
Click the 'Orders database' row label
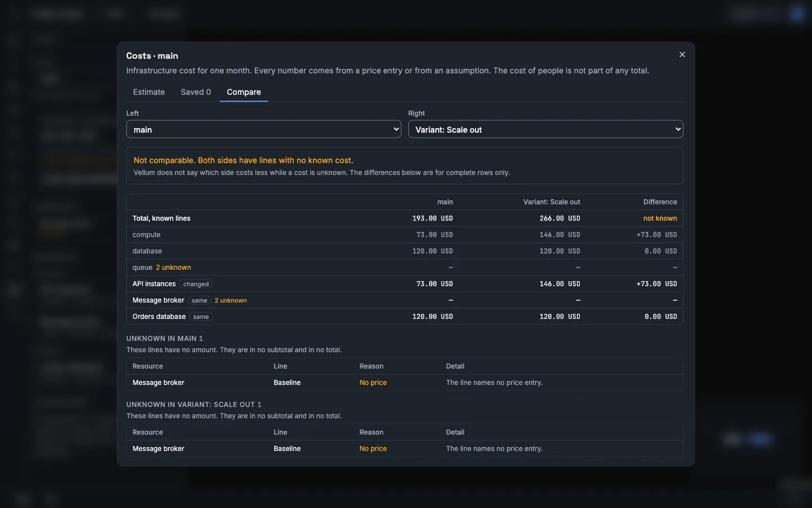point(159,317)
